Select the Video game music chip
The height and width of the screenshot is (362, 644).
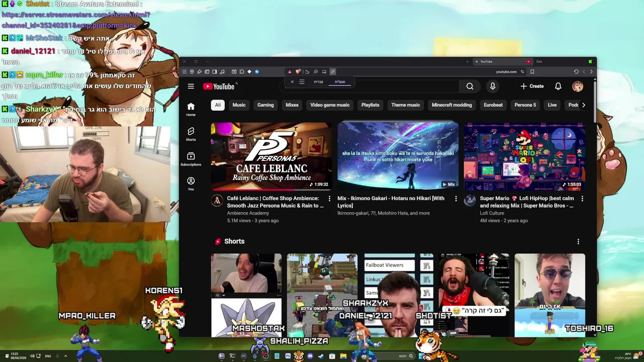(x=330, y=105)
